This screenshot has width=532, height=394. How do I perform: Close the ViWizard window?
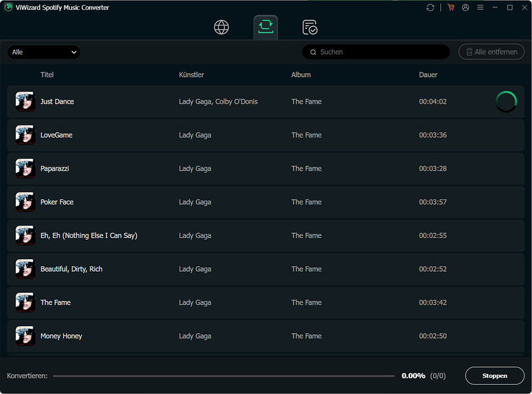coord(525,7)
